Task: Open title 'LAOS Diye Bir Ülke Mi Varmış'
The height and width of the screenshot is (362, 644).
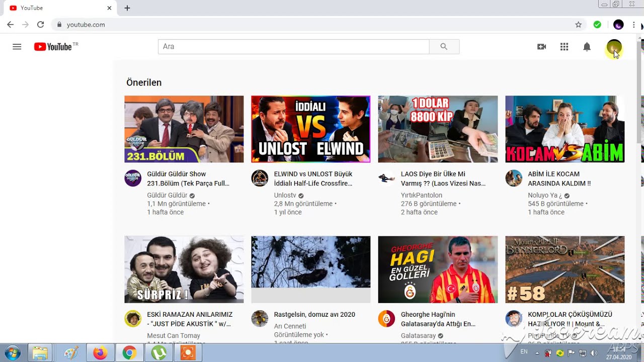Action: coord(443,178)
